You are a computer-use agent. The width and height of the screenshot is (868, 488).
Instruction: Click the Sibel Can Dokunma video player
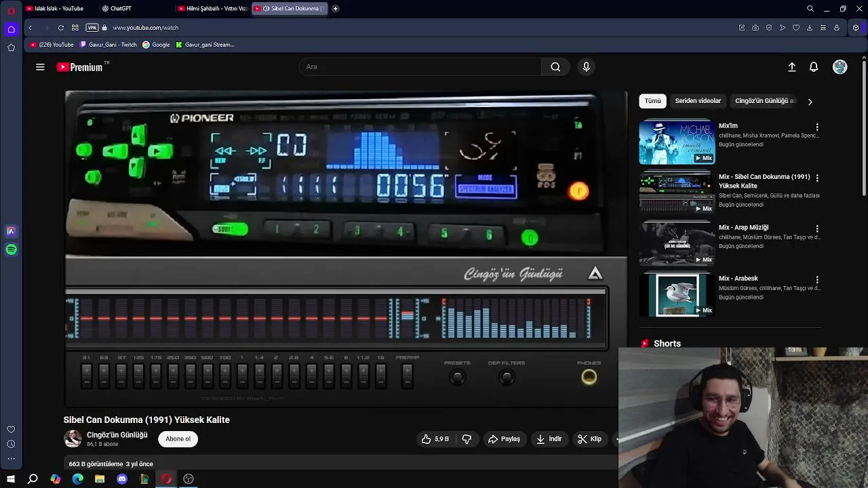[346, 247]
